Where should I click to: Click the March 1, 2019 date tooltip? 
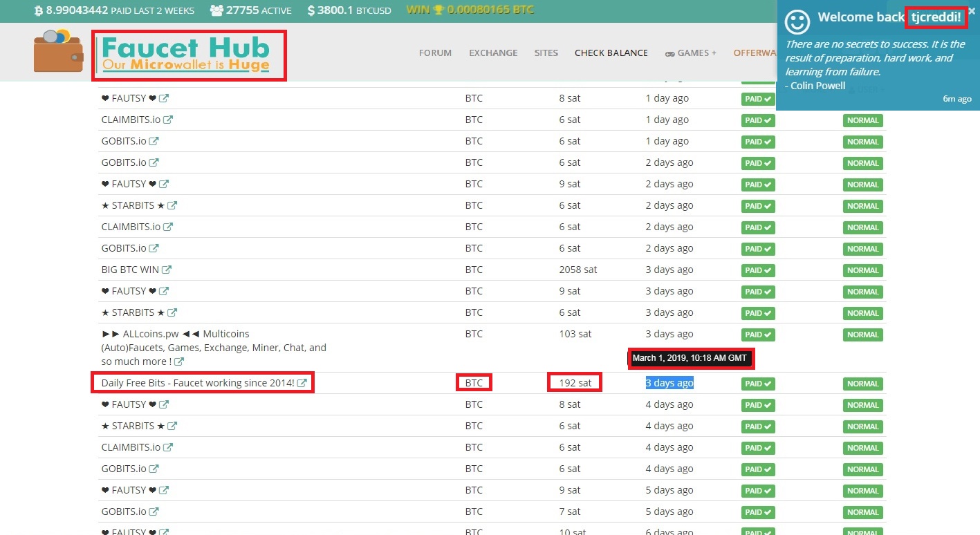(690, 358)
